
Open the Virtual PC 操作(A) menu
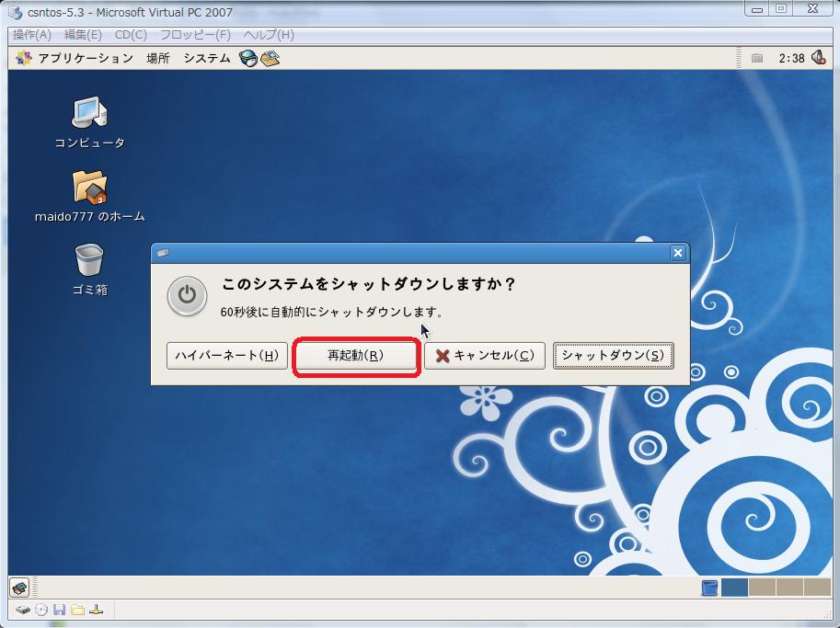tap(32, 35)
